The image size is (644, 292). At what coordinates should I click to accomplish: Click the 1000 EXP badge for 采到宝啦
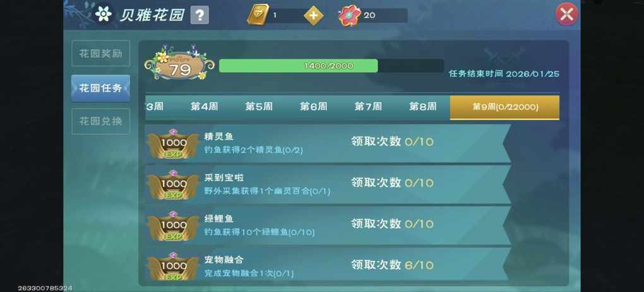173,185
